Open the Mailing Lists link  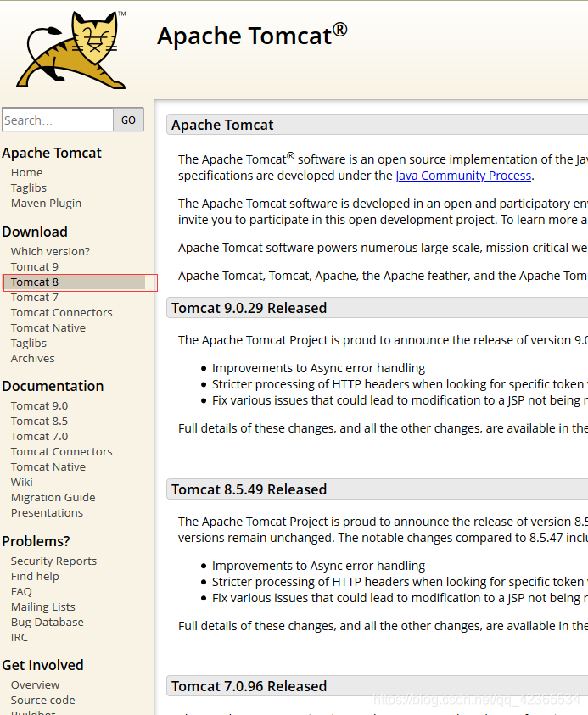43,607
